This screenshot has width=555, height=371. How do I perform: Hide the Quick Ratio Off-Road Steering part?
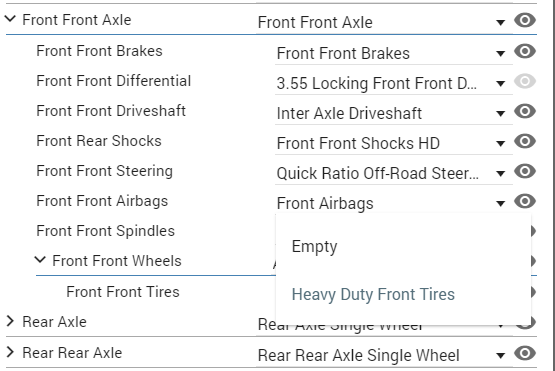(525, 172)
